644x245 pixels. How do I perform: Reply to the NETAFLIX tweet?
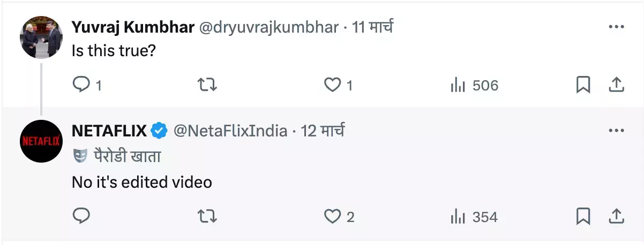[x=81, y=216]
